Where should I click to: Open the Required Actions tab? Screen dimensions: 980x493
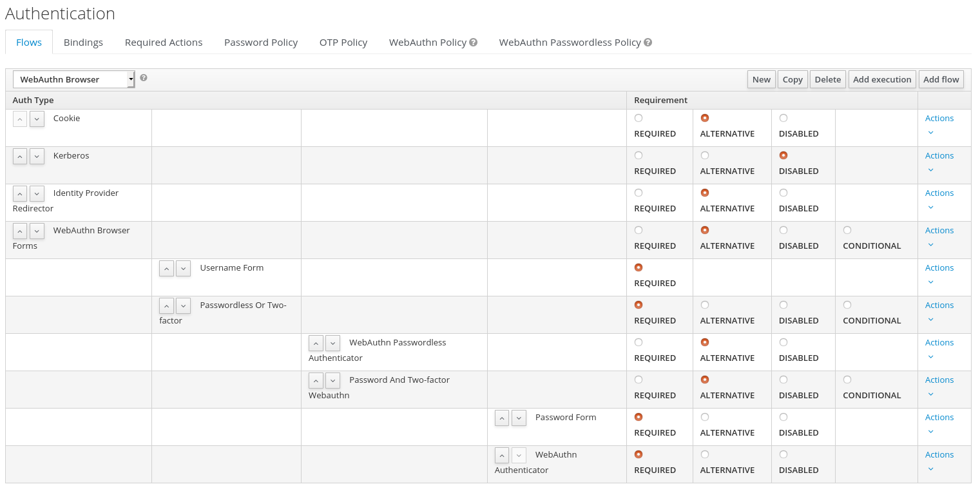coord(164,42)
